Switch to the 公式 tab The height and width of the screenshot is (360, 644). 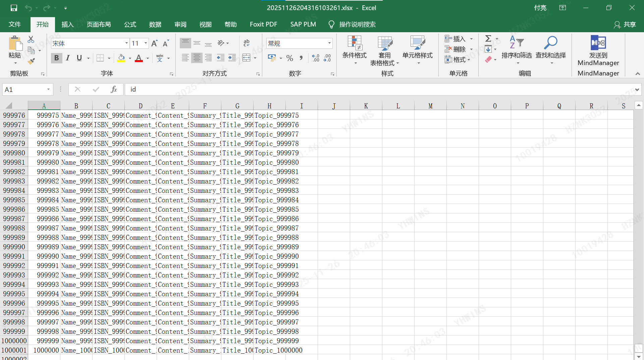point(130,24)
